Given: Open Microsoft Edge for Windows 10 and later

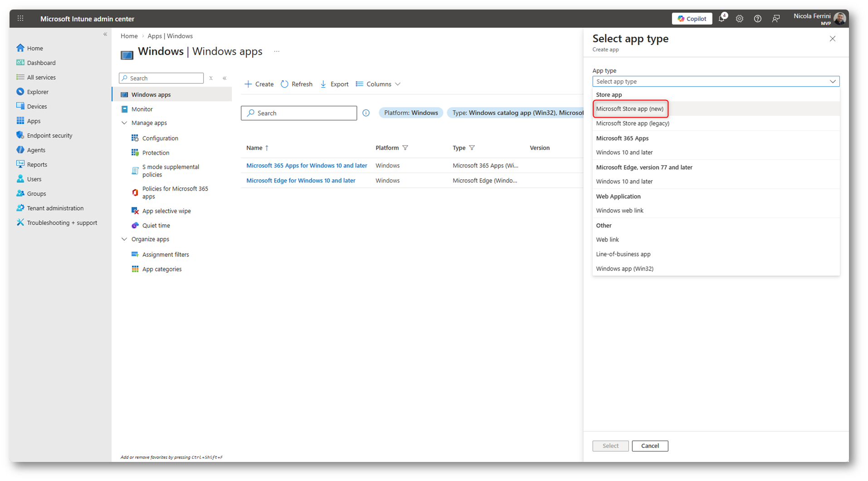Looking at the screenshot, I should tap(301, 181).
